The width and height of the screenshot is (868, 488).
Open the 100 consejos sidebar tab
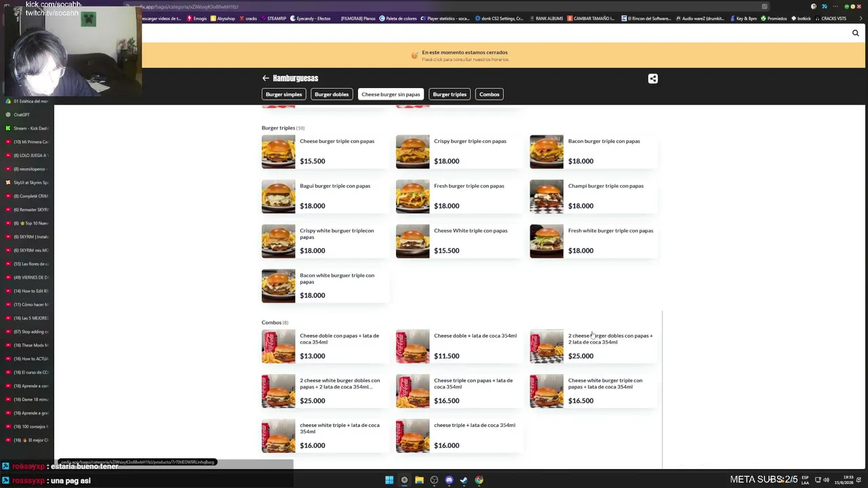(27, 426)
